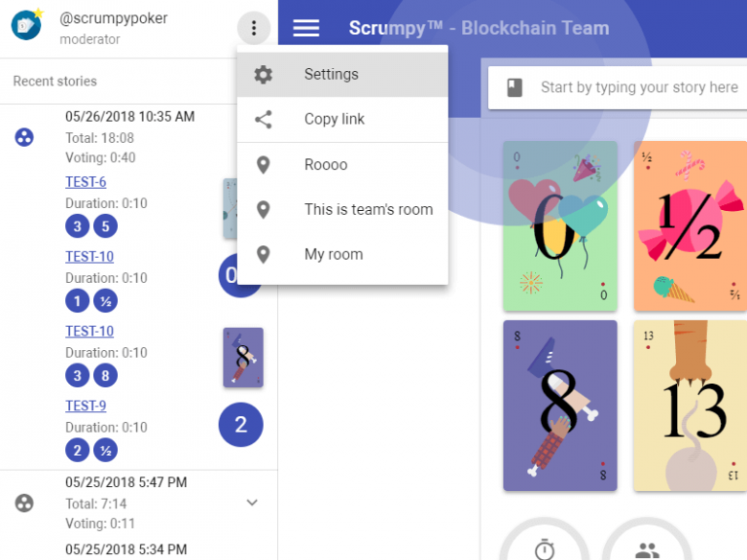The height and width of the screenshot is (560, 747).
Task: Expand the 05/25/2018 5:47 PM session
Action: point(252,503)
